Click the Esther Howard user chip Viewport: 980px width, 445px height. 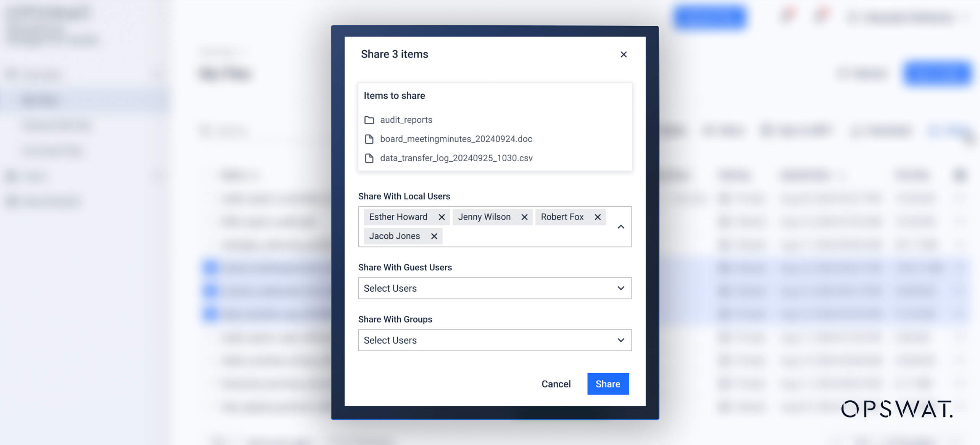[x=398, y=217]
